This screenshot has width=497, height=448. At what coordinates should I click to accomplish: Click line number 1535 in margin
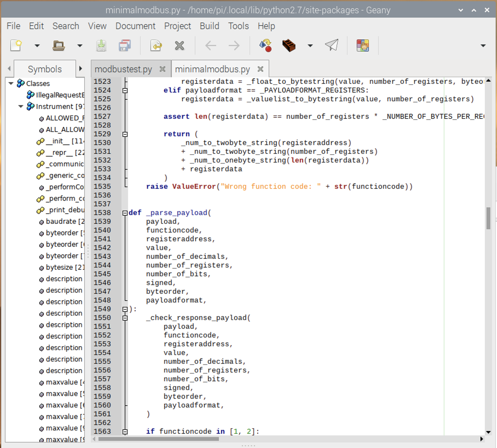click(102, 187)
